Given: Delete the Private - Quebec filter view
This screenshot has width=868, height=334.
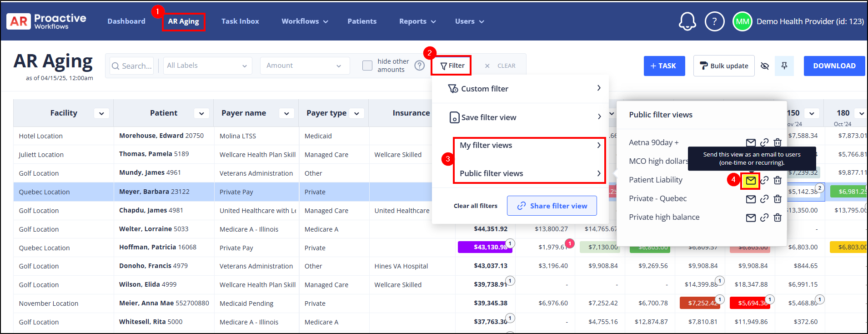Looking at the screenshot, I should 778,199.
